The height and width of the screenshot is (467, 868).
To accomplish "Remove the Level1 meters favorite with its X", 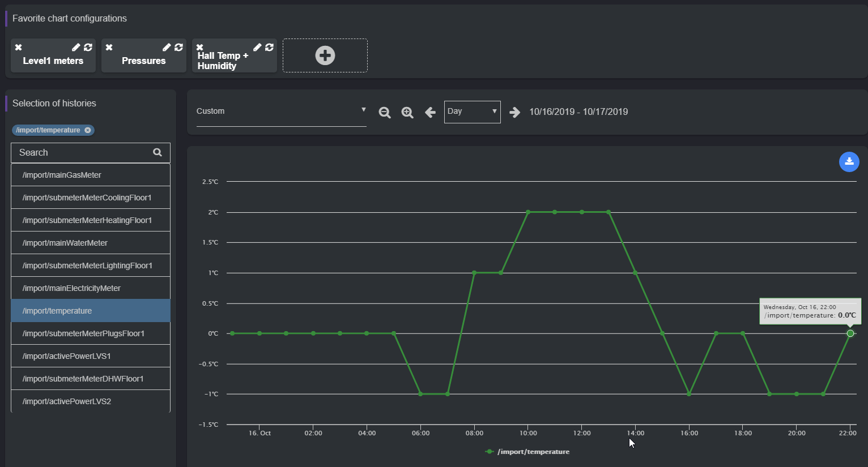I will (18, 47).
